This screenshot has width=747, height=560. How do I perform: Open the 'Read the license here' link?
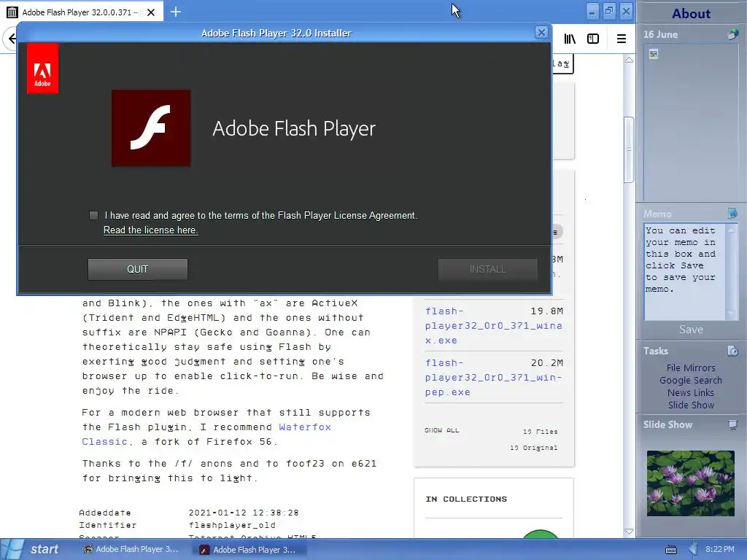click(x=150, y=230)
